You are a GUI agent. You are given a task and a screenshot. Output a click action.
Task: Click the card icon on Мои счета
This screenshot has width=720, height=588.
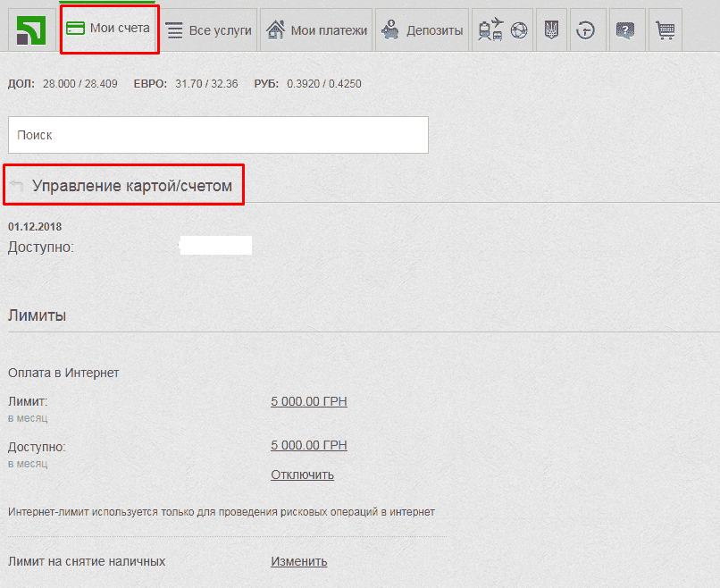click(x=77, y=29)
